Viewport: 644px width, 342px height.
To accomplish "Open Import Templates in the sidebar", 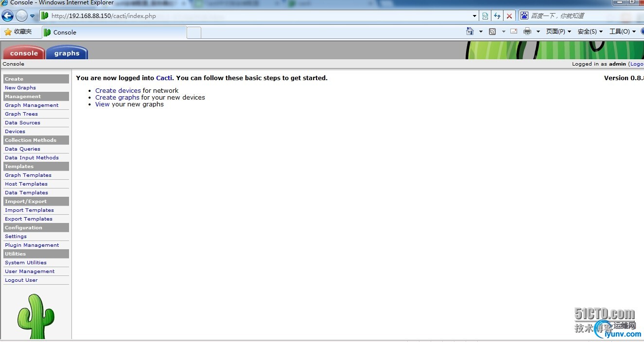I will [29, 210].
